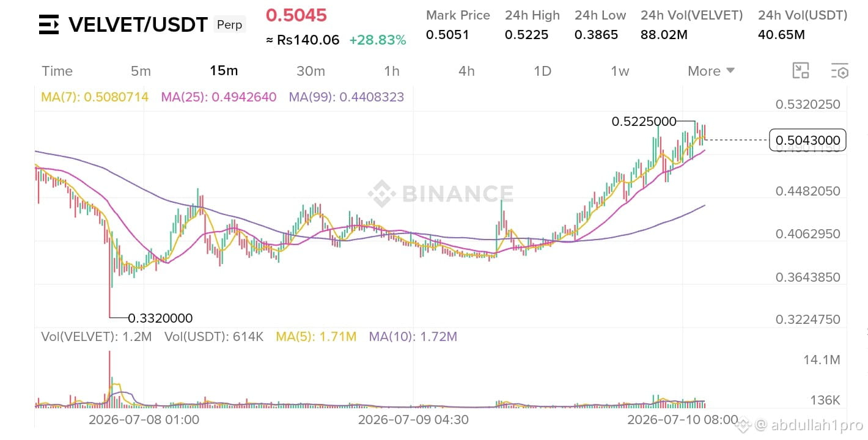Click the 0.4482050 price axis label
The image size is (868, 440).
click(807, 191)
